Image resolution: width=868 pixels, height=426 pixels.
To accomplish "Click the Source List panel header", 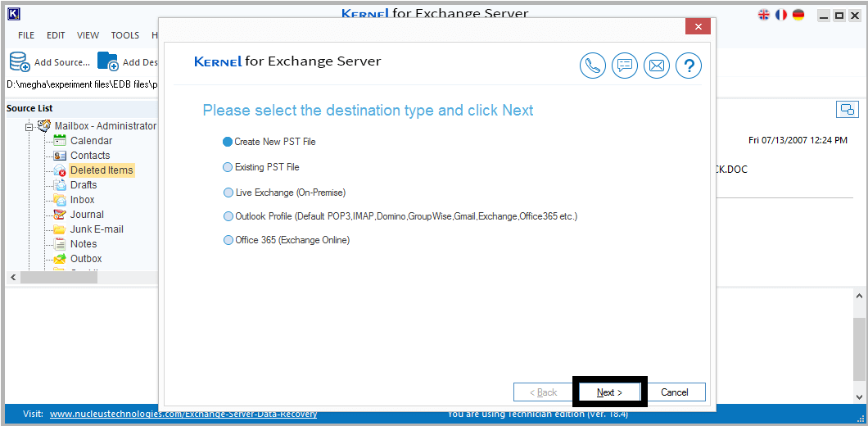I will (82, 109).
